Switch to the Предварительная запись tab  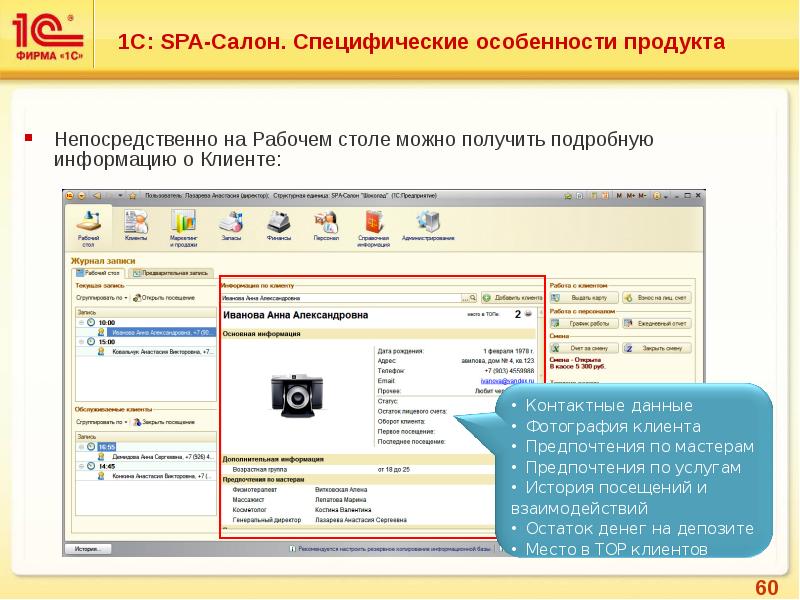(170, 272)
